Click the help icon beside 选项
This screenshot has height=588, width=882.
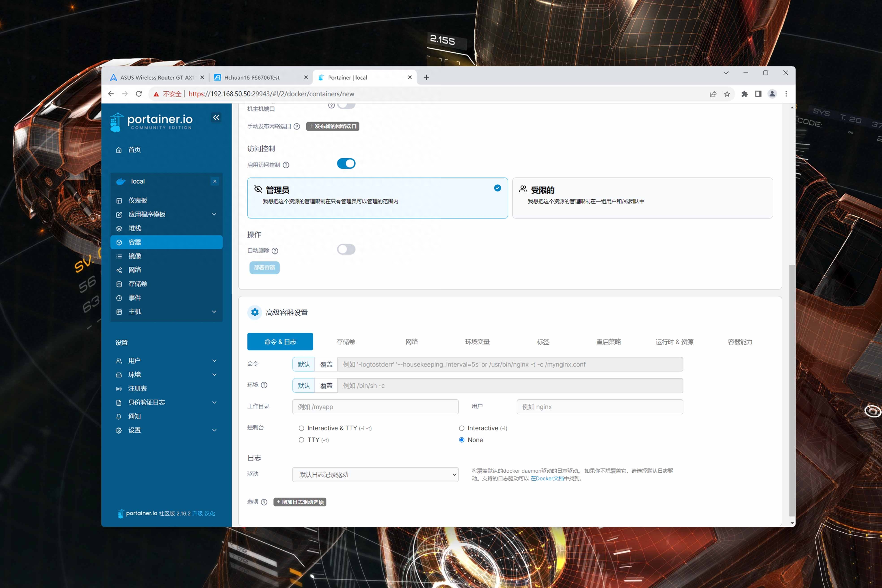264,502
